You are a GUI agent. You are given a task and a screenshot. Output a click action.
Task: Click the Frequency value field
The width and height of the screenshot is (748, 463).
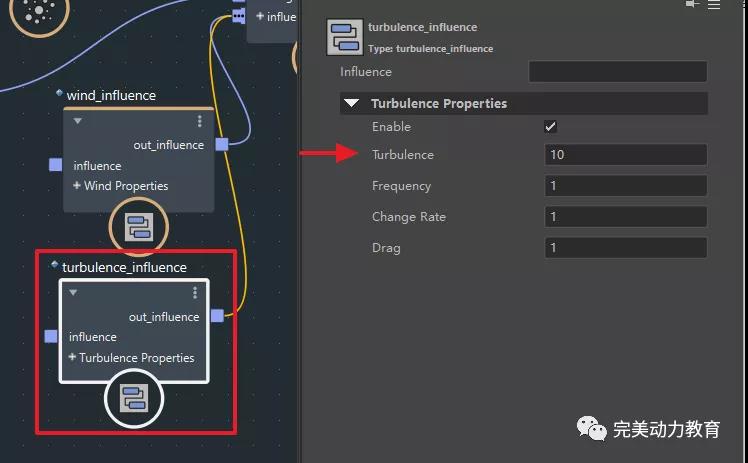pos(626,186)
